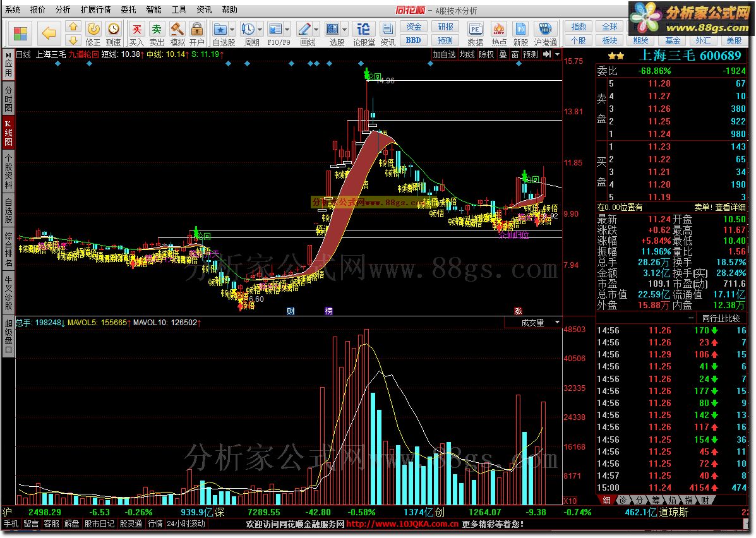Image resolution: width=756 pixels, height=538 pixels.
Task: Collapse the left sidebar with top arrow
Action: [9, 56]
